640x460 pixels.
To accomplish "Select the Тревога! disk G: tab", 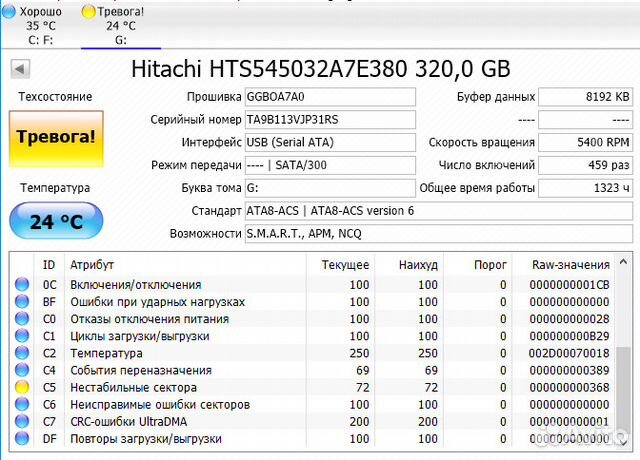I will click(x=120, y=26).
